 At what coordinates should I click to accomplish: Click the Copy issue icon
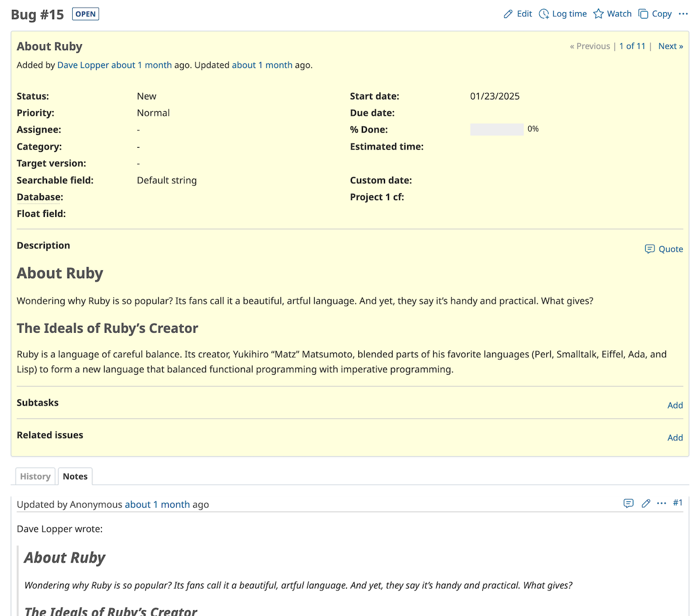coord(643,13)
